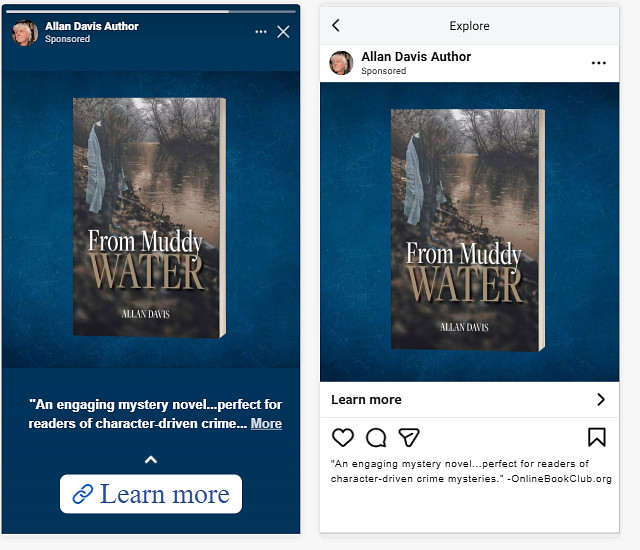Image resolution: width=640 pixels, height=550 pixels.
Task: Open three-dot options on the feed post
Action: (598, 63)
